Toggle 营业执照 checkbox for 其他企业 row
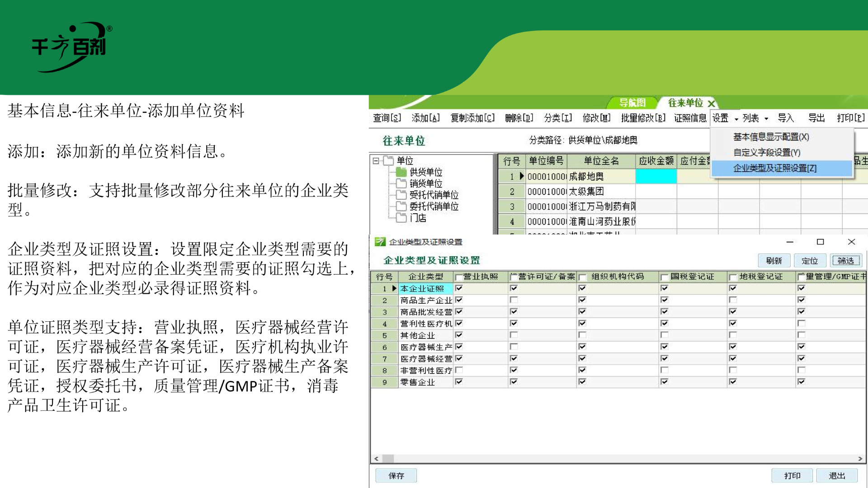Screen dimensions: 868x488 (x=459, y=335)
